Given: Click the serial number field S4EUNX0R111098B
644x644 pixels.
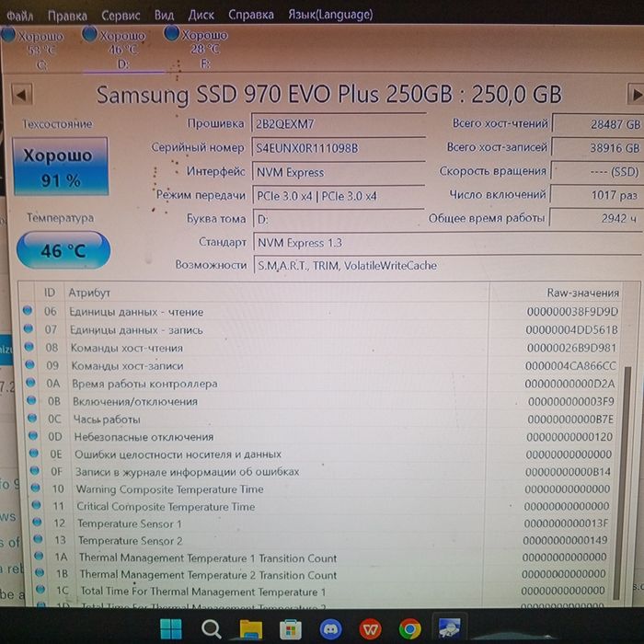Looking at the screenshot, I should [x=339, y=148].
